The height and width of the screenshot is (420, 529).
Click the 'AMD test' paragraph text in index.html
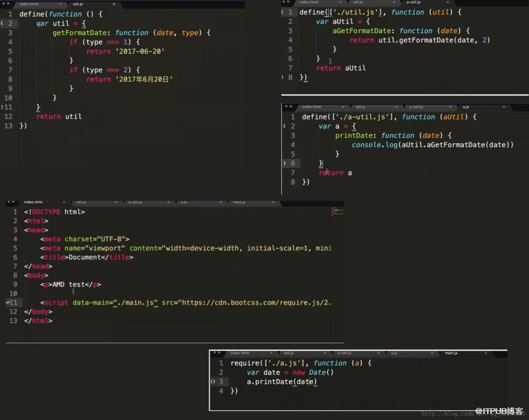68,285
